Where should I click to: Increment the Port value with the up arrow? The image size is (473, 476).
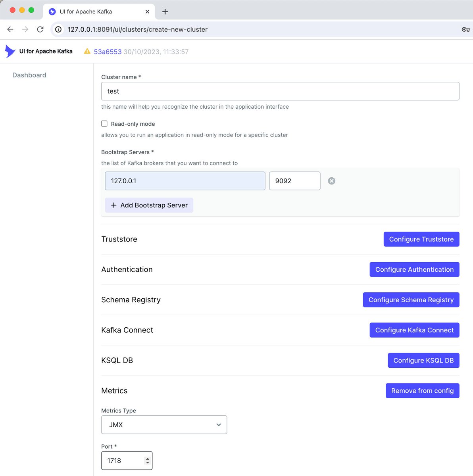(148, 457)
